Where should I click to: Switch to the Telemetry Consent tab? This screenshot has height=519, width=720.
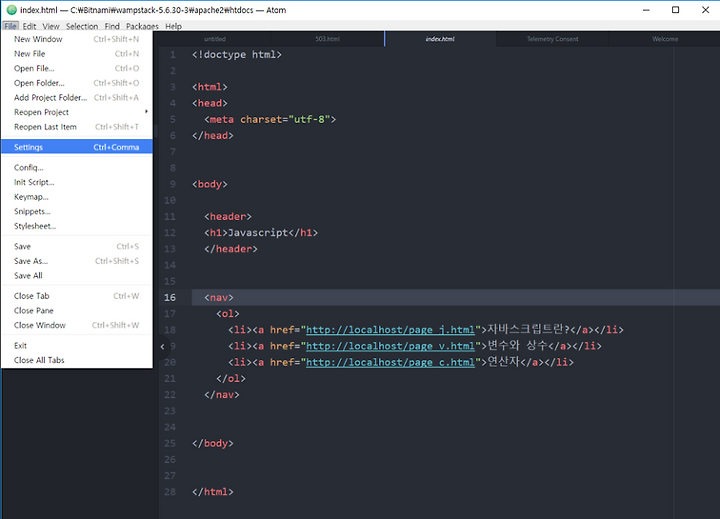click(x=552, y=39)
